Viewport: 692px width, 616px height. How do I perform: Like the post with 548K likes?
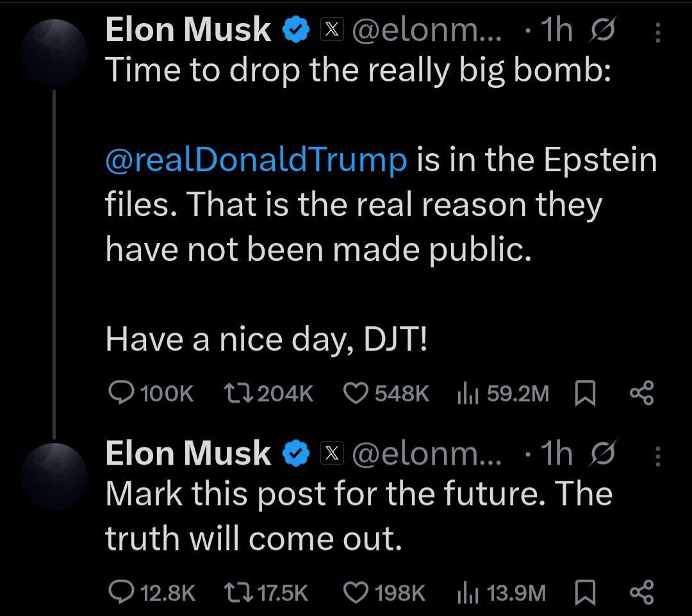click(356, 393)
